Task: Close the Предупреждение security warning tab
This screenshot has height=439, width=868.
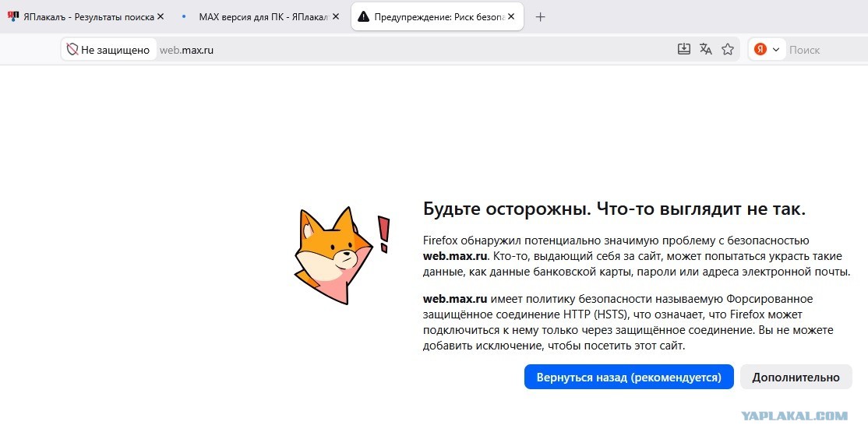Action: pos(511,16)
